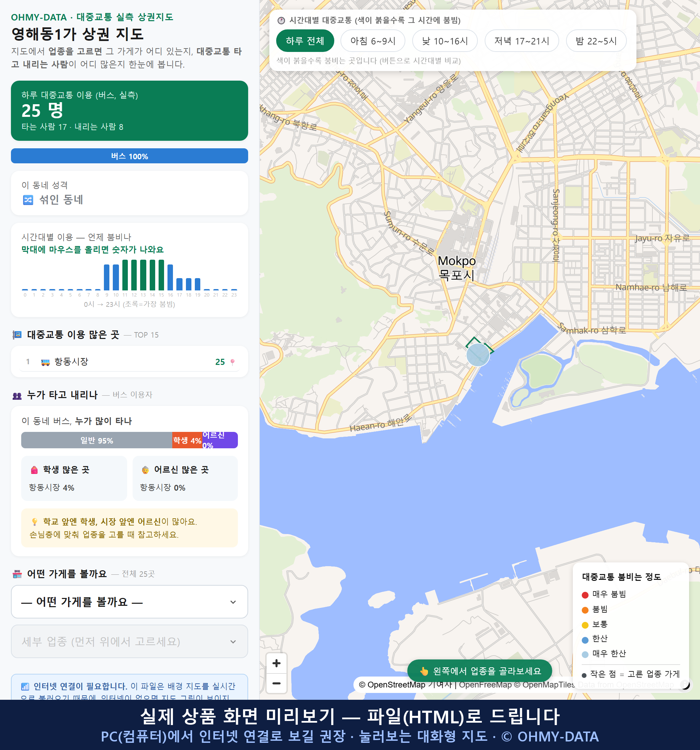Click the 영해동1가 상권 지도 title
The height and width of the screenshot is (750, 700).
[77, 34]
